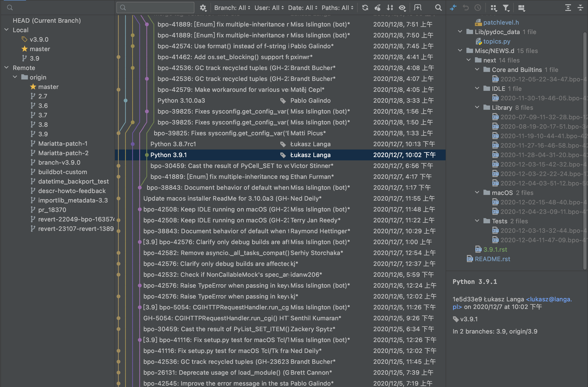Screen dimensions: 588x387
Task: Open the View Options eye menu
Action: 402,8
